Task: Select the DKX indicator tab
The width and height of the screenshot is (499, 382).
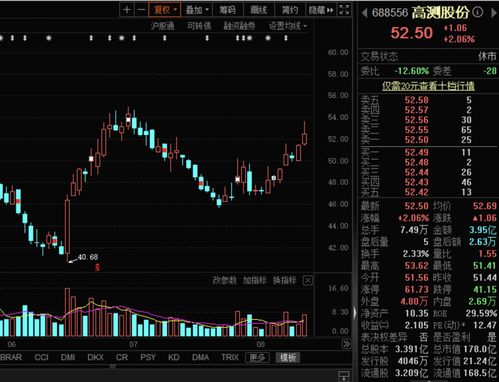Action: tap(95, 357)
